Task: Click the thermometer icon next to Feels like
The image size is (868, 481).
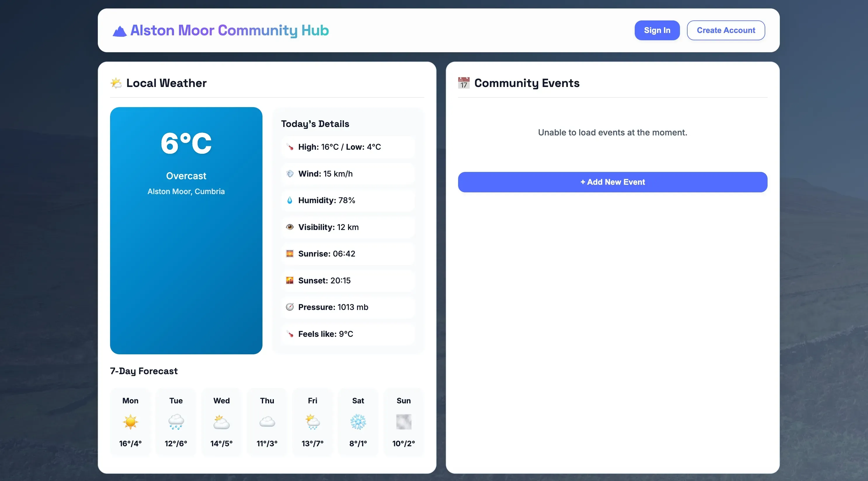Action: tap(290, 334)
